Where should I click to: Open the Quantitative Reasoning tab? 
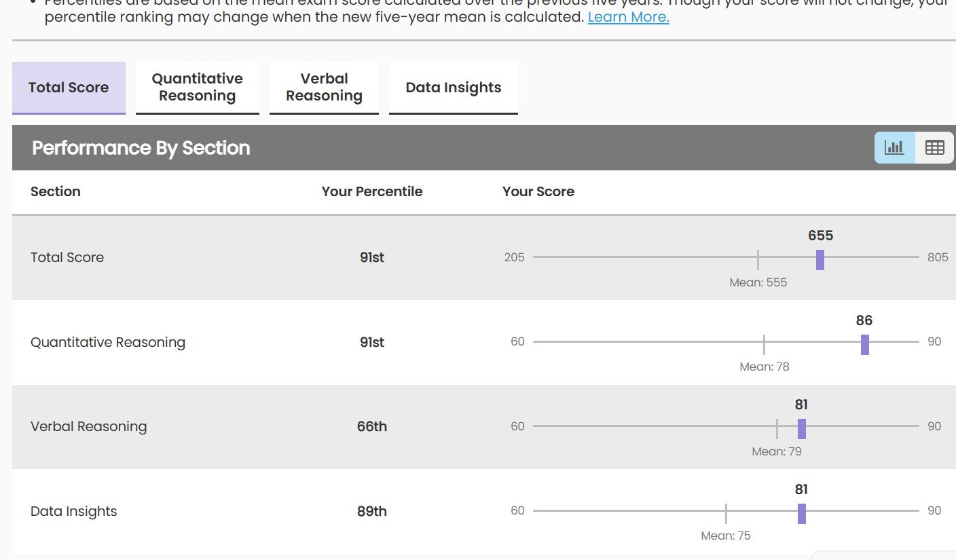point(197,88)
